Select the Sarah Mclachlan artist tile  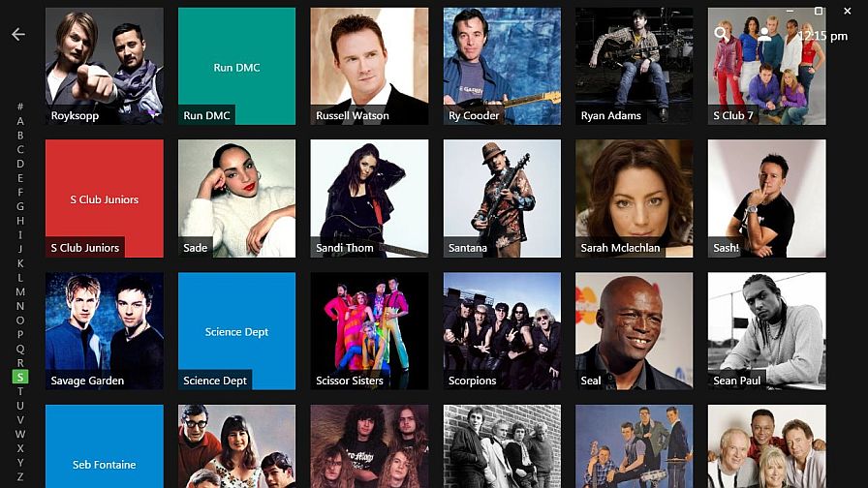pyautogui.click(x=635, y=198)
